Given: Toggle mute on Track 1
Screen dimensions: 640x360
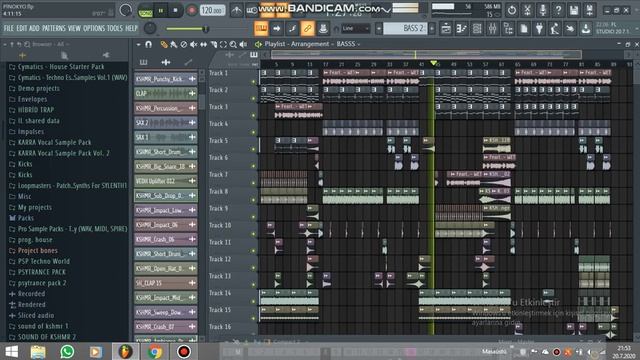Looking at the screenshot, I should click(253, 82).
